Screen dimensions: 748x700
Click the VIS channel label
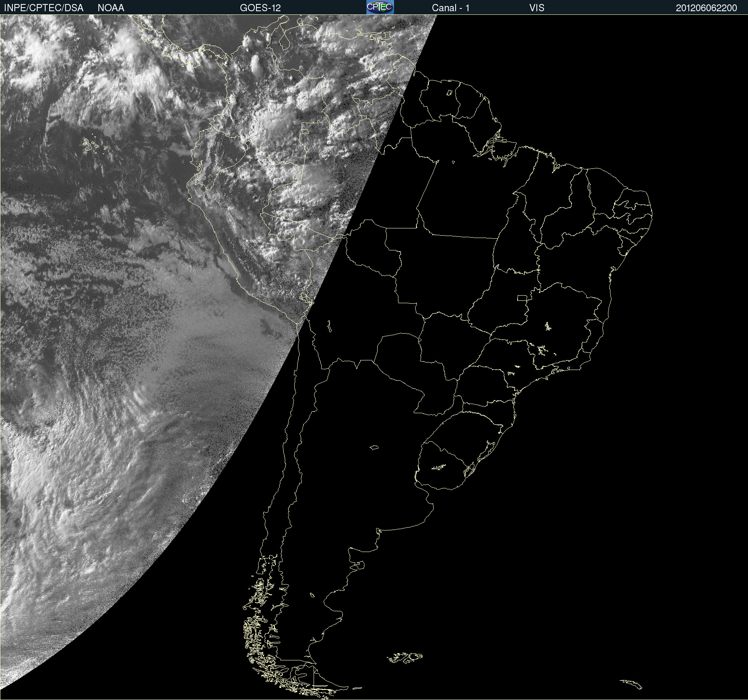(x=537, y=8)
